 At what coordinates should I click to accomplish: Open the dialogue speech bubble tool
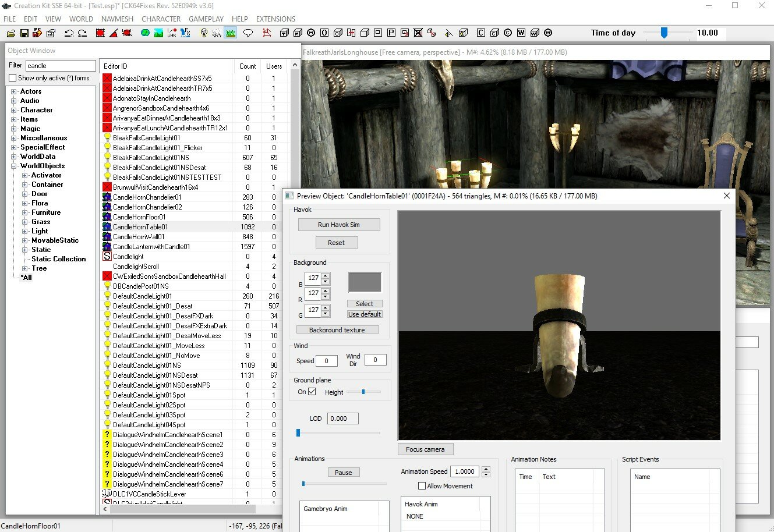[x=248, y=33]
